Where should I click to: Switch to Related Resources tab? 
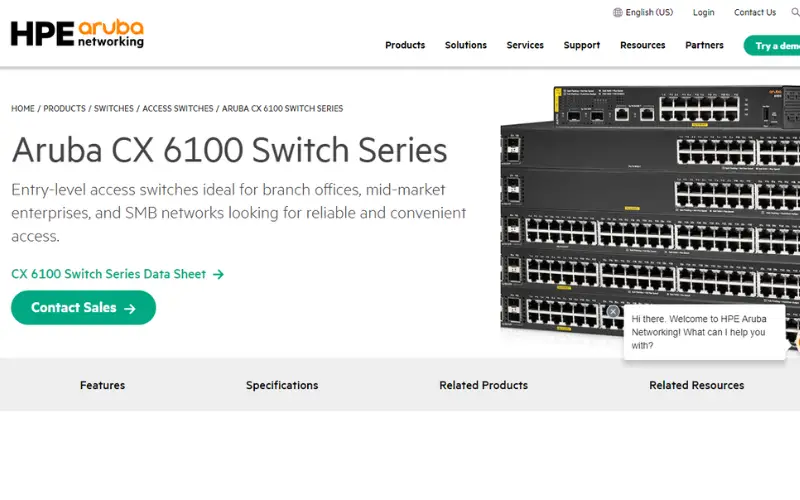(696, 385)
